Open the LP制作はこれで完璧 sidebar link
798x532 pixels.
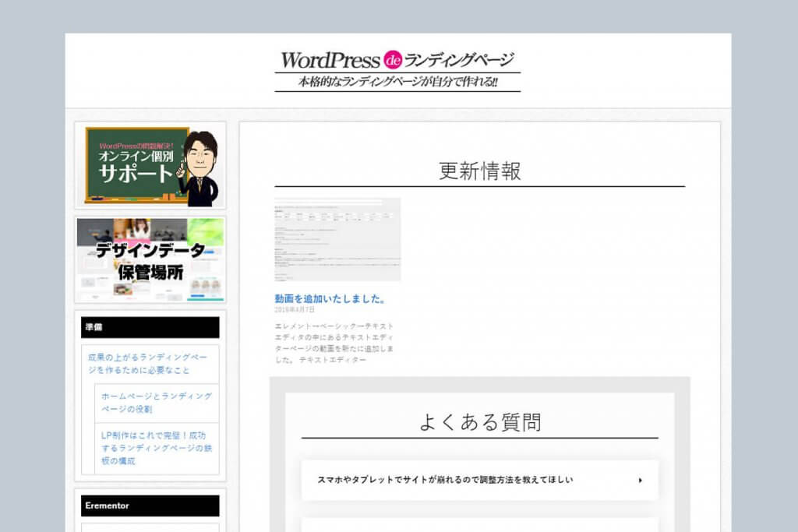click(156, 448)
